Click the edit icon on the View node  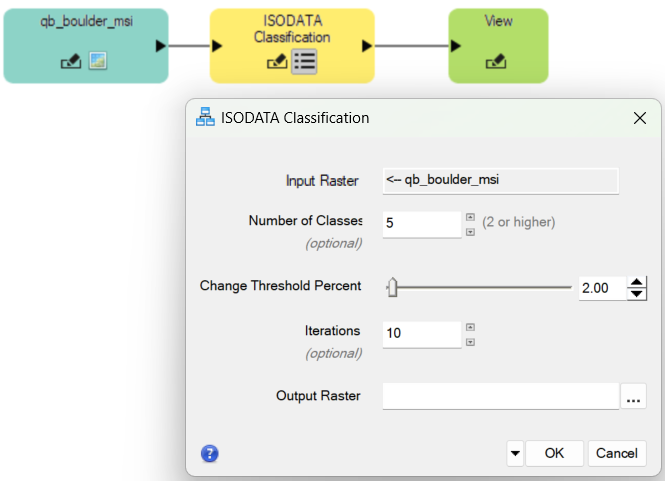(497, 62)
